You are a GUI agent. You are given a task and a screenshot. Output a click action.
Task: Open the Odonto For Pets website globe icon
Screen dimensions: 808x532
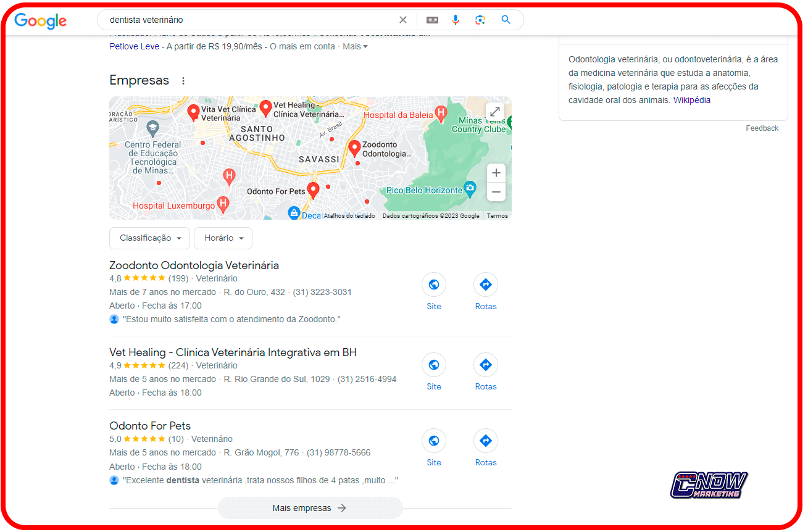(x=434, y=441)
